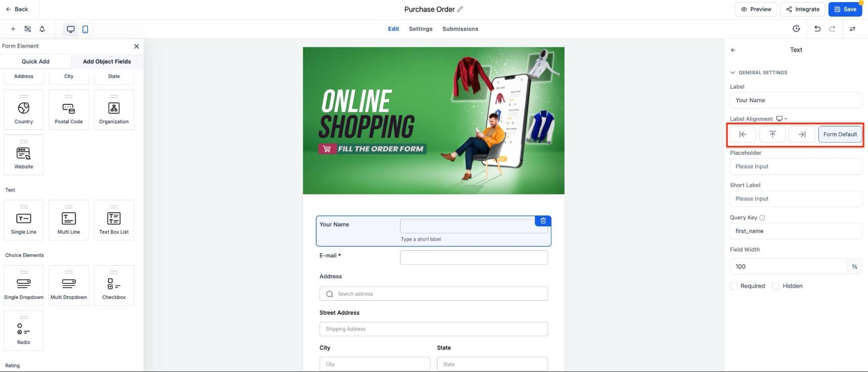Open the Quick Add tab

pos(36,61)
